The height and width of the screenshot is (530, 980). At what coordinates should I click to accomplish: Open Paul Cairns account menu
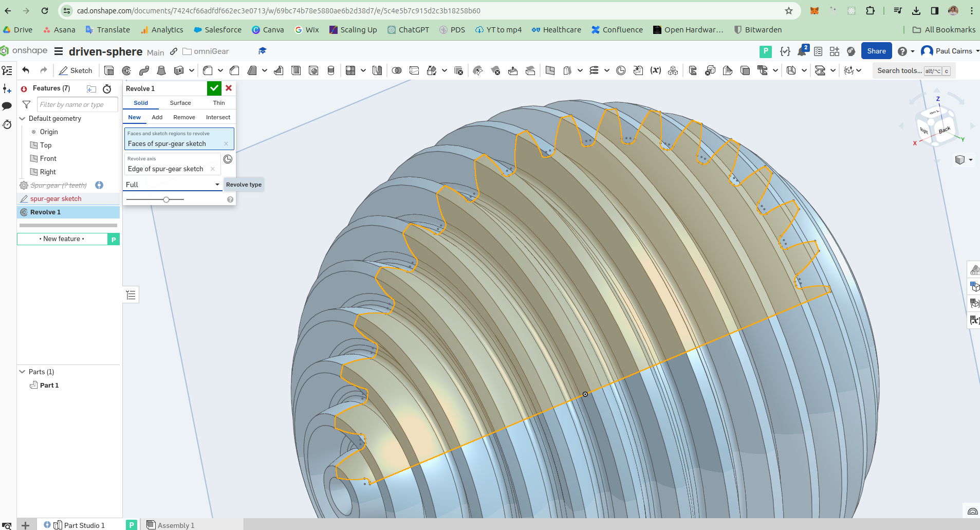pos(950,51)
